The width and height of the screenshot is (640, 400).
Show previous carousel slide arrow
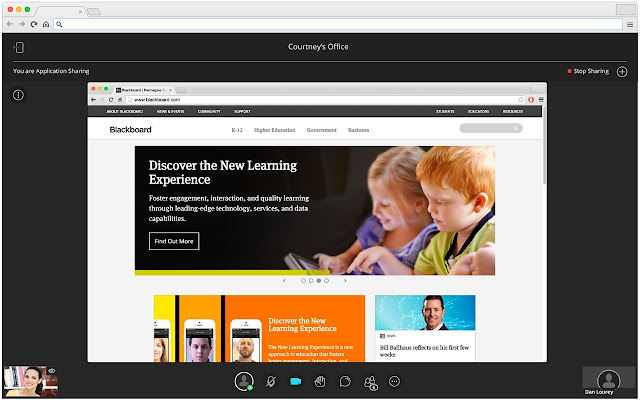click(x=284, y=281)
